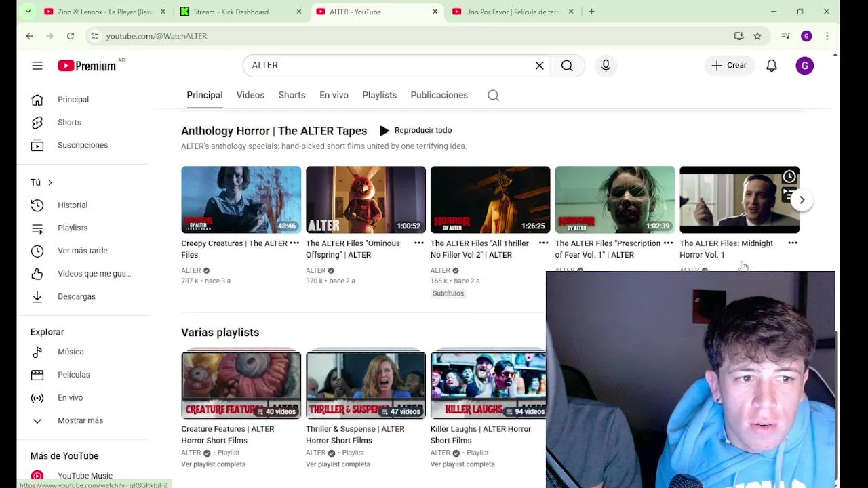
Task: Open YouTube Music link
Action: (x=83, y=476)
